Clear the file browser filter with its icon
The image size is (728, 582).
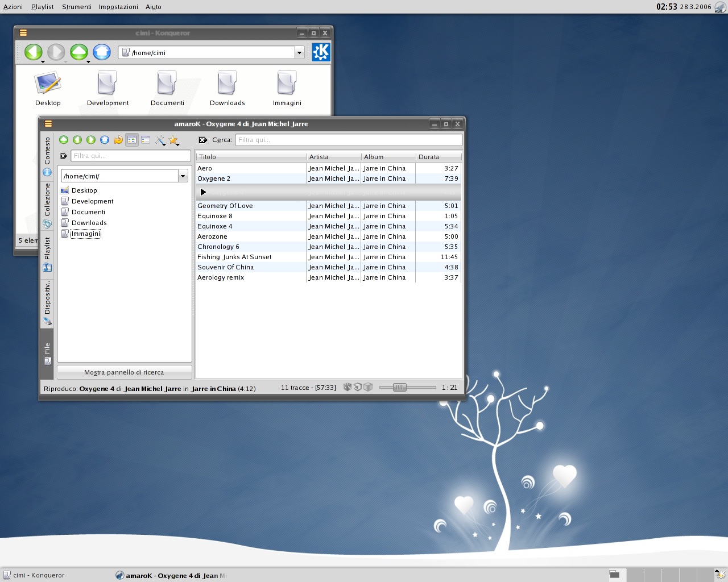point(64,156)
